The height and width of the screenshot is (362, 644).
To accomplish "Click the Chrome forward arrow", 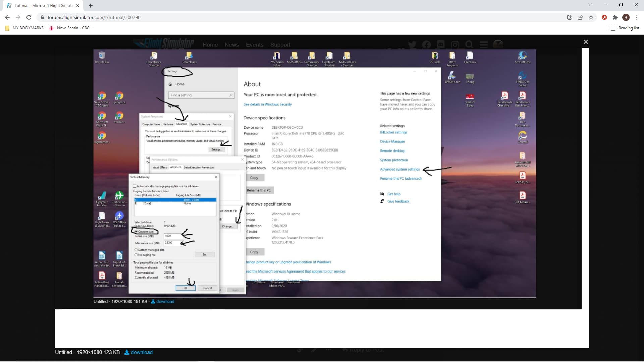I will click(18, 17).
